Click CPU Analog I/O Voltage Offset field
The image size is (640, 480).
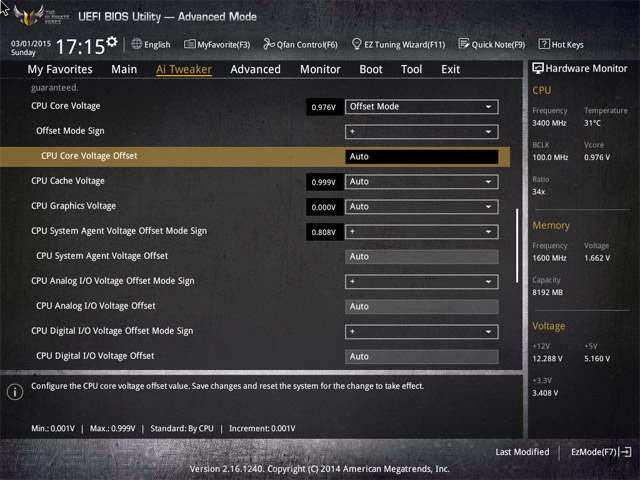click(422, 307)
